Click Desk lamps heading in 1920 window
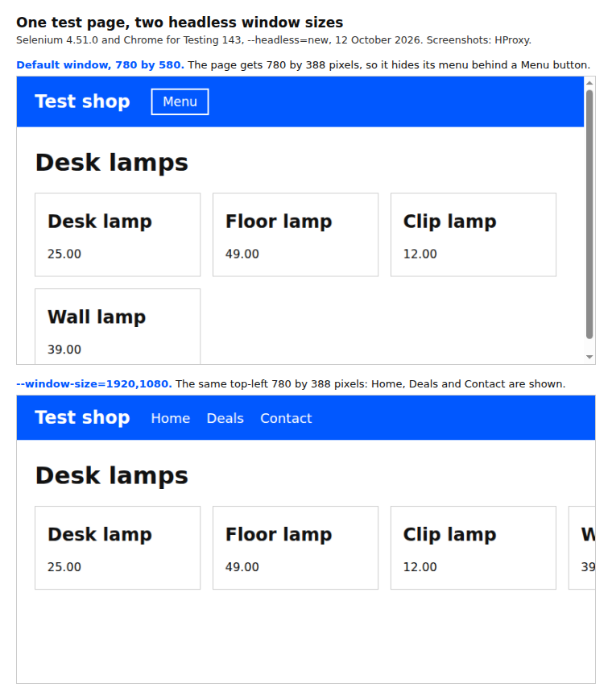This screenshot has height=700, width=612. 112,476
